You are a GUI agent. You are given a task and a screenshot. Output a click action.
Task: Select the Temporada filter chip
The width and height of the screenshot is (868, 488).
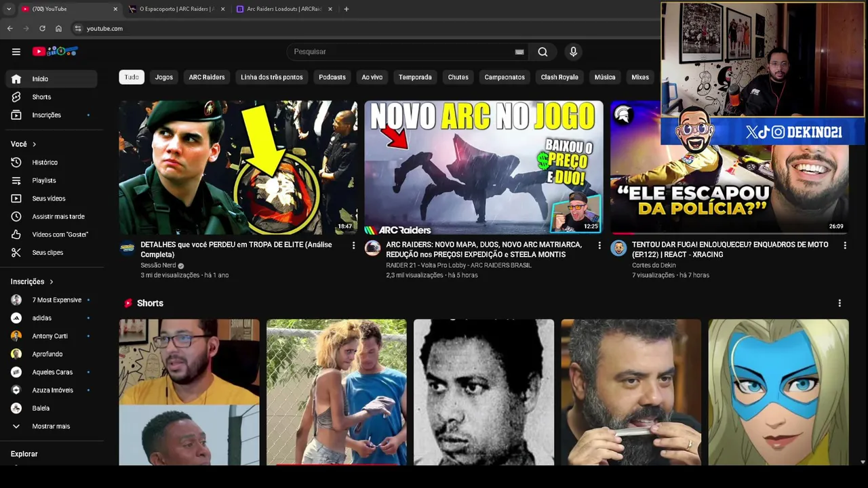point(415,77)
